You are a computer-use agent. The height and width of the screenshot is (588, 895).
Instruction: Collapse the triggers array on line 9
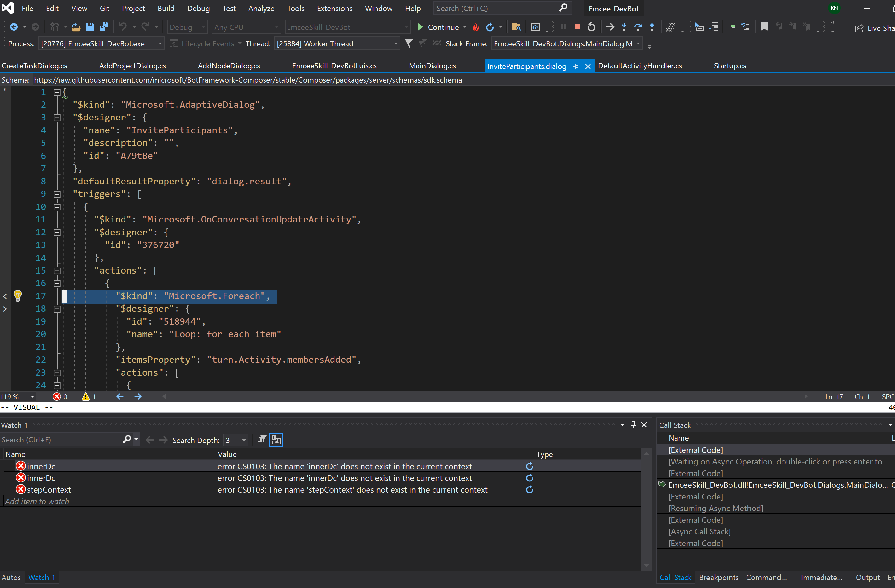click(57, 194)
